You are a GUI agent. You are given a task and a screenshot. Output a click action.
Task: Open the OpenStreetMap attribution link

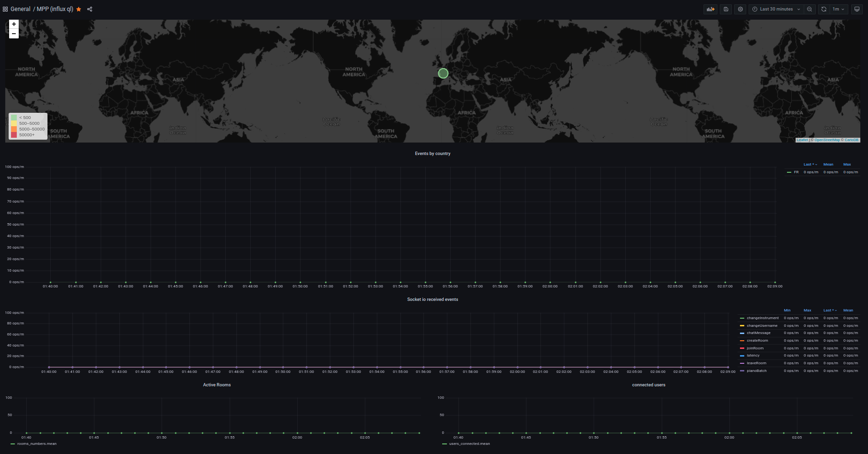click(x=827, y=140)
